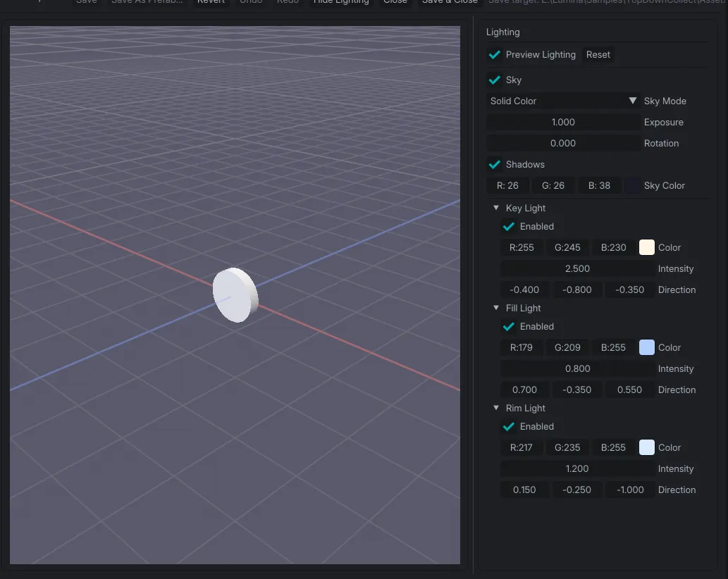Click Fill Light B:255 color field
Image resolution: width=728 pixels, height=579 pixels.
tap(613, 347)
